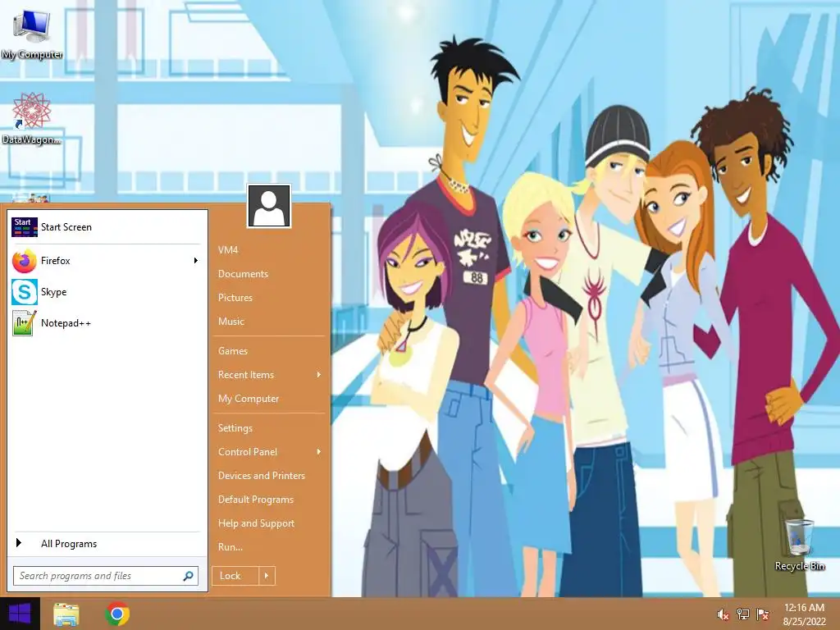Click the Lock button

point(235,576)
